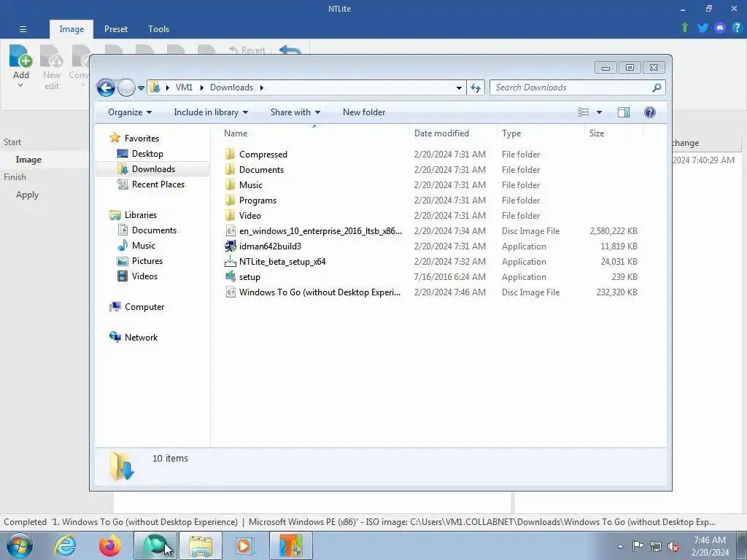Open Include in library dropdown

[x=211, y=112]
